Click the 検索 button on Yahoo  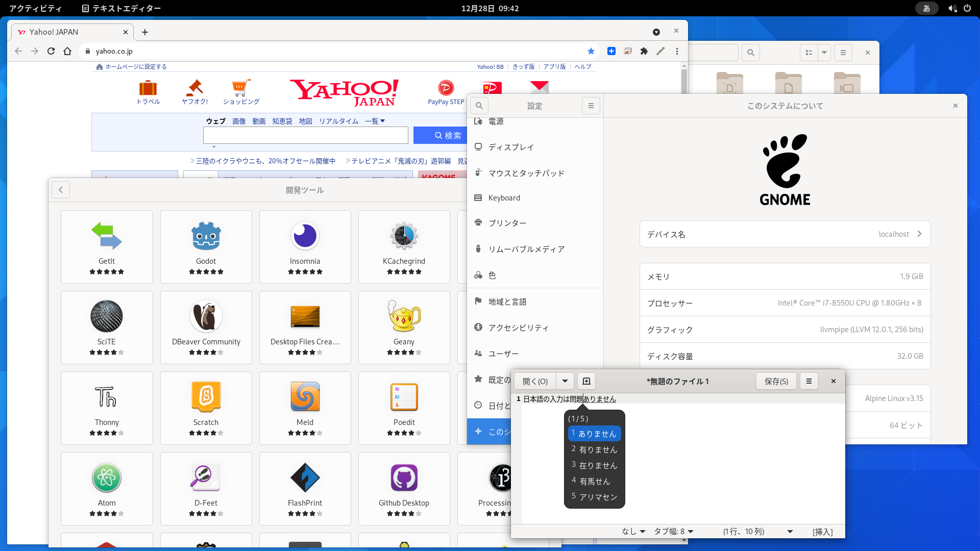[440, 135]
